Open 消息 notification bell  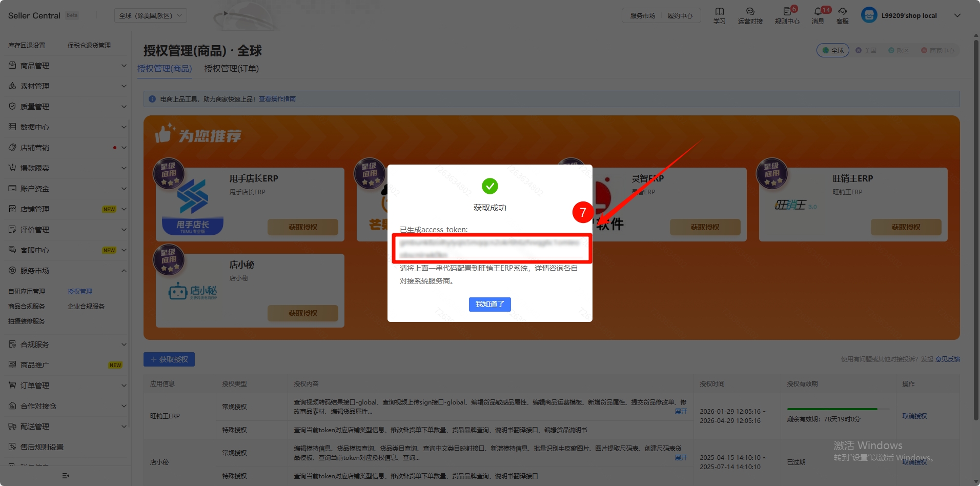pos(818,11)
